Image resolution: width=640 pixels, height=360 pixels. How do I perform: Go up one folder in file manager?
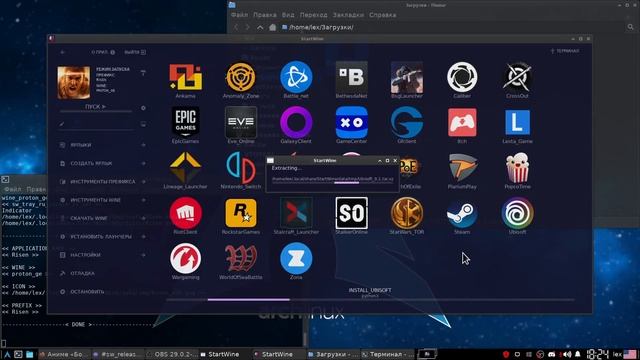[x=260, y=27]
